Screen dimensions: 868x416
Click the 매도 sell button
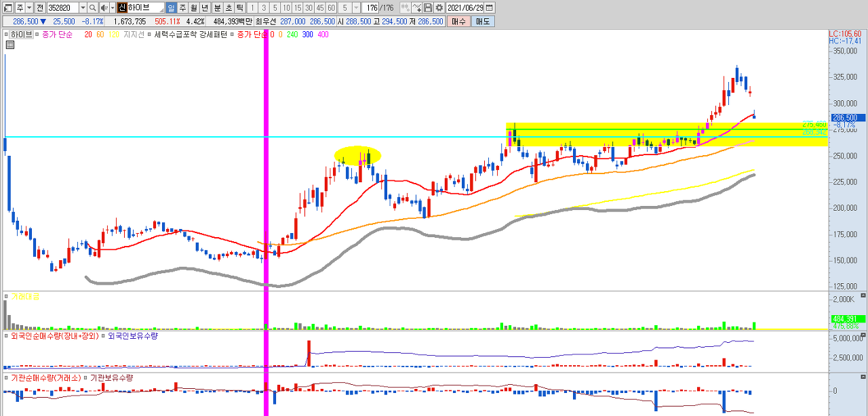pyautogui.click(x=483, y=22)
